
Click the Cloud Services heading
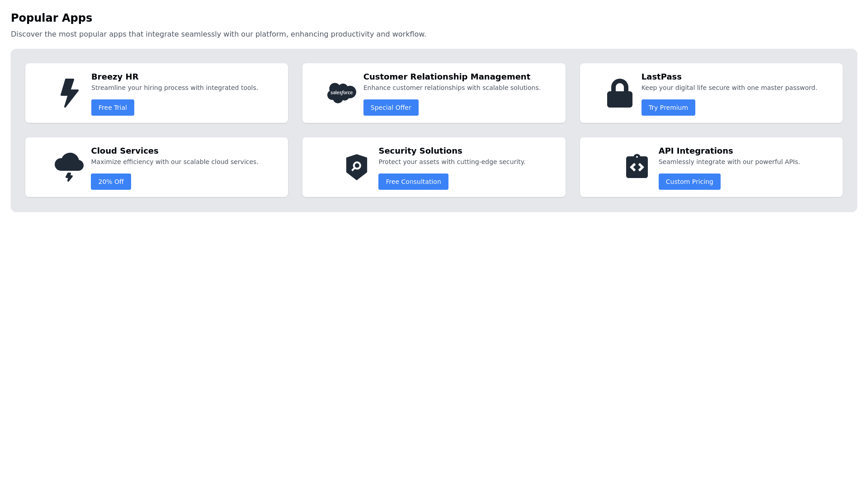pyautogui.click(x=125, y=151)
